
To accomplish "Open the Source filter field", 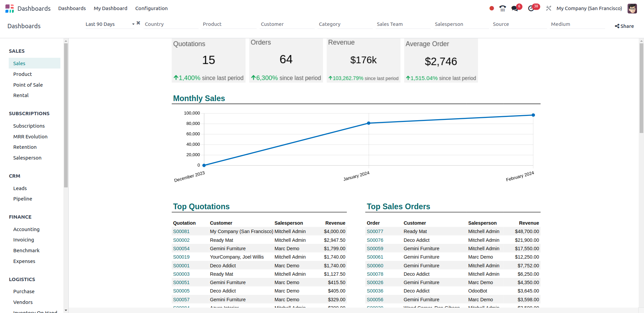I will click(519, 24).
